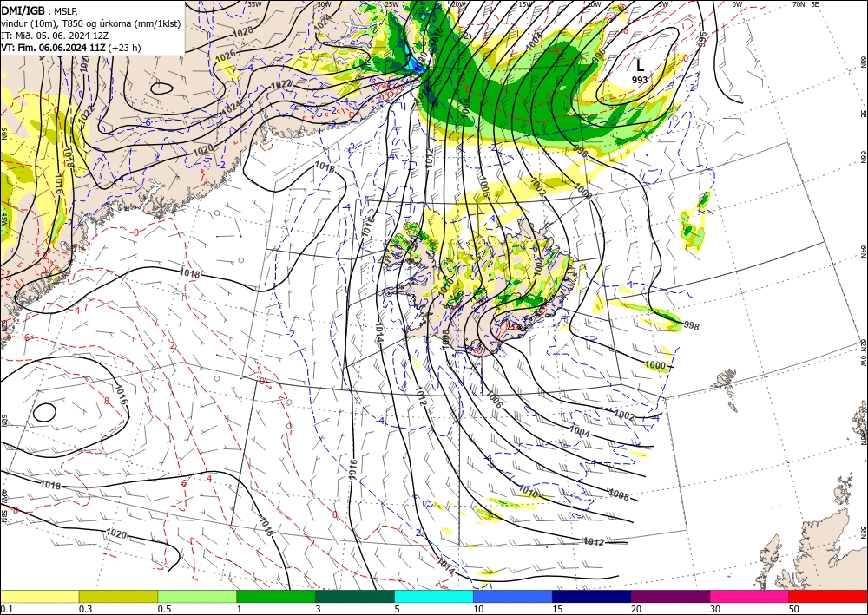Click the legend value '0.5'
This screenshot has width=868, height=615.
[164, 609]
